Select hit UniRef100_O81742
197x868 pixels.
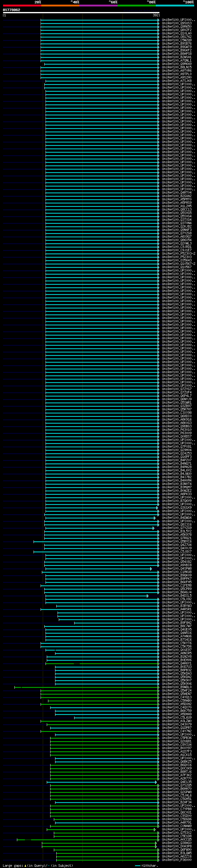point(177,37)
